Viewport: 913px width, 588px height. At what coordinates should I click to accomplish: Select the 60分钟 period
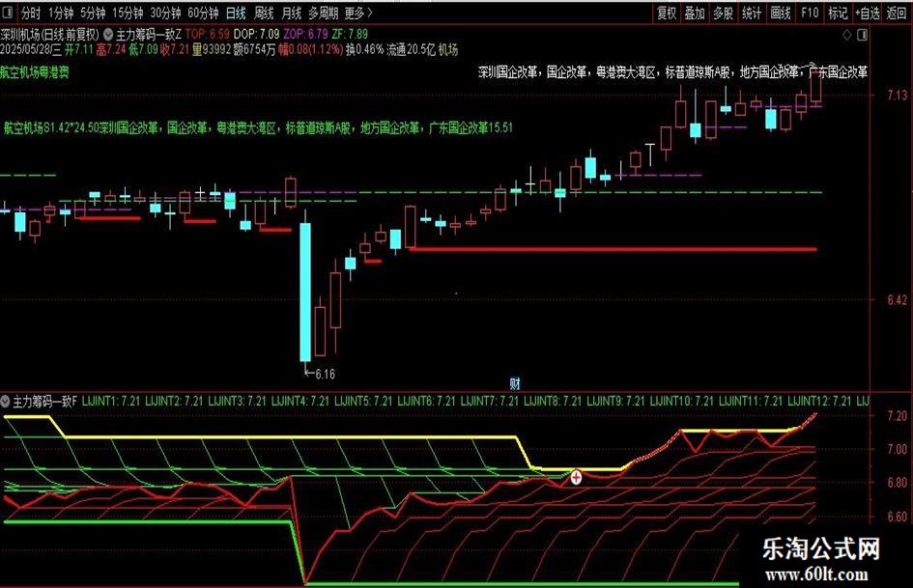coord(203,13)
